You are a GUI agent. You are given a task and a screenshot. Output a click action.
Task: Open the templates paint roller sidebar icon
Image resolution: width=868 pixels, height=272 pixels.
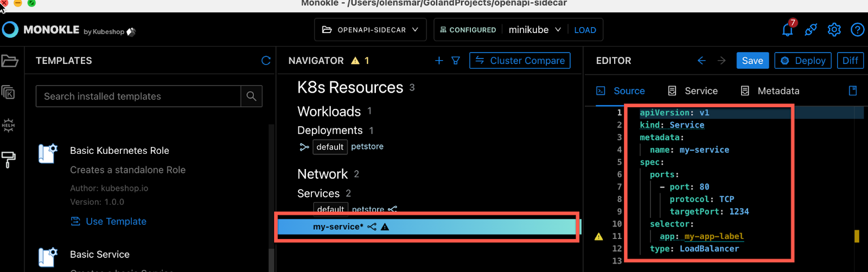[8, 159]
